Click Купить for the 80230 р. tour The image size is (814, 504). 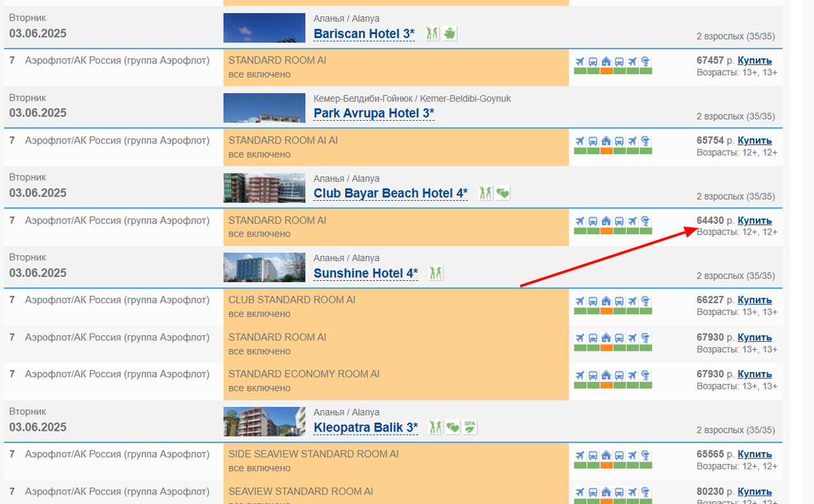pos(754,492)
